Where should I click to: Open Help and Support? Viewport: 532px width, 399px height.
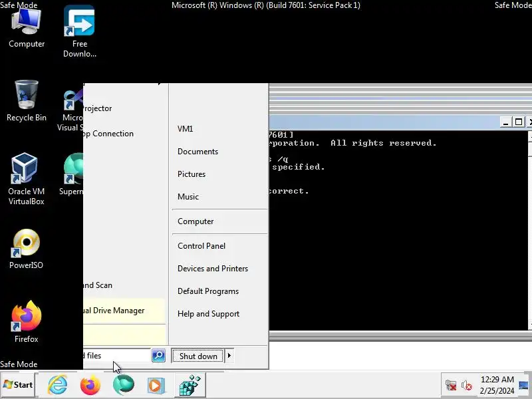tap(208, 314)
